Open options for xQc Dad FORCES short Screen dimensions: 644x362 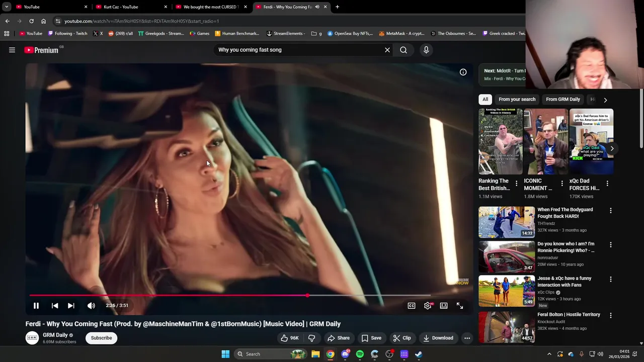pos(607,184)
